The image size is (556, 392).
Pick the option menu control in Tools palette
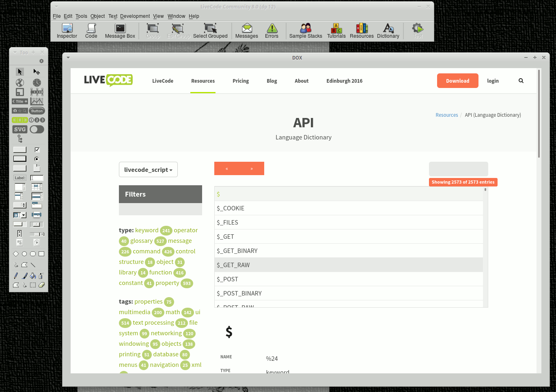20,206
